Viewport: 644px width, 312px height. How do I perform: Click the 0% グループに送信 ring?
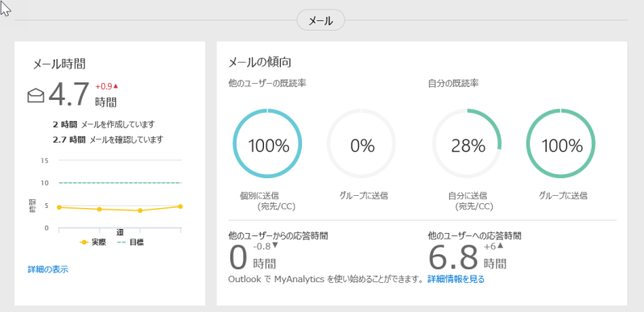[361, 144]
